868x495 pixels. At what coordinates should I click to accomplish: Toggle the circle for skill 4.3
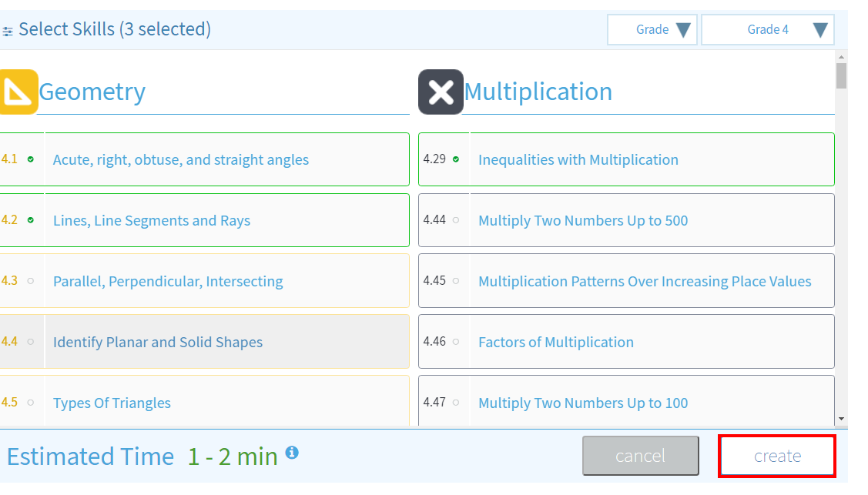pos(31,281)
